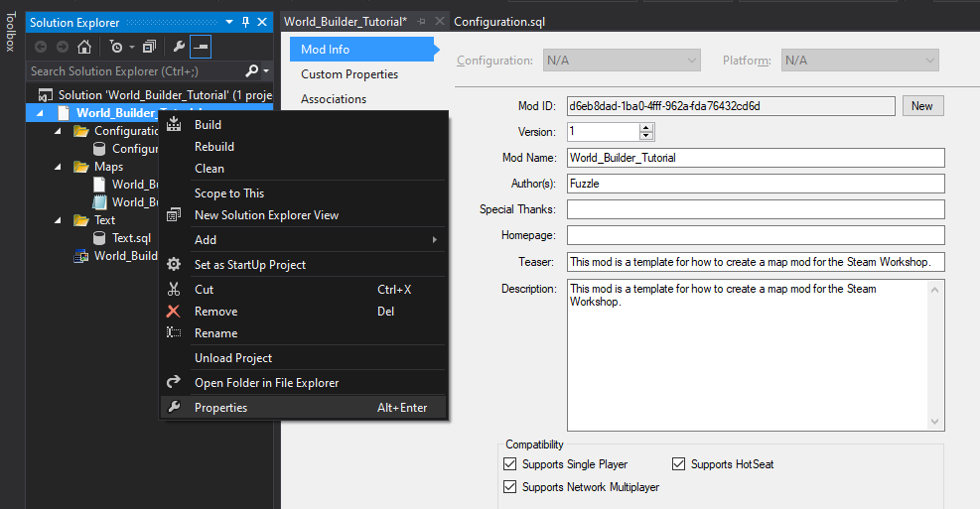
Task: Click the New button beside Mod ID
Action: coord(921,106)
